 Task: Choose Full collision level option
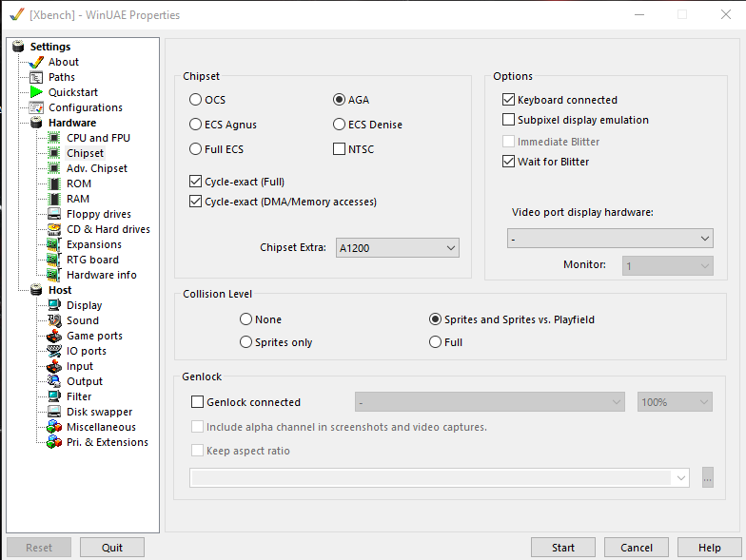click(x=436, y=342)
